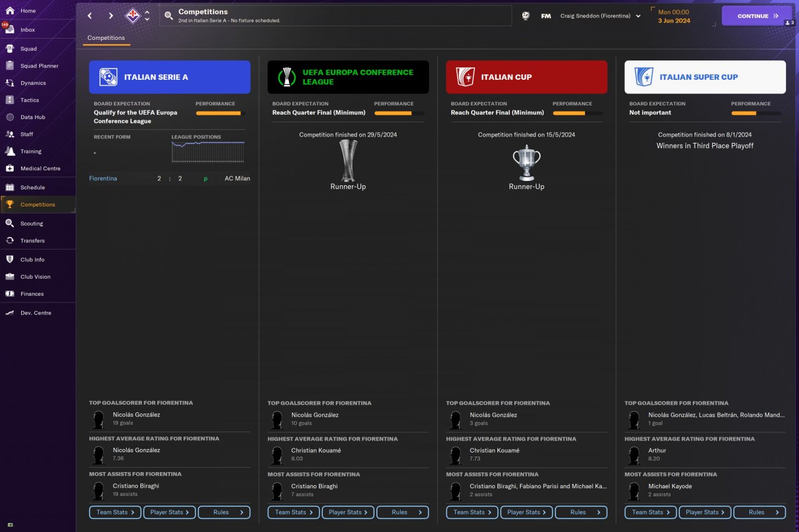This screenshot has height=532, width=799.
Task: View Rules for Europa Conference League
Action: coord(403,512)
